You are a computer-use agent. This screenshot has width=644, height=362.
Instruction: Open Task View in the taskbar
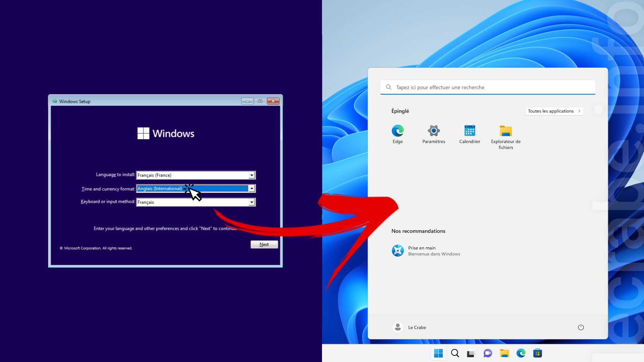pyautogui.click(x=471, y=353)
